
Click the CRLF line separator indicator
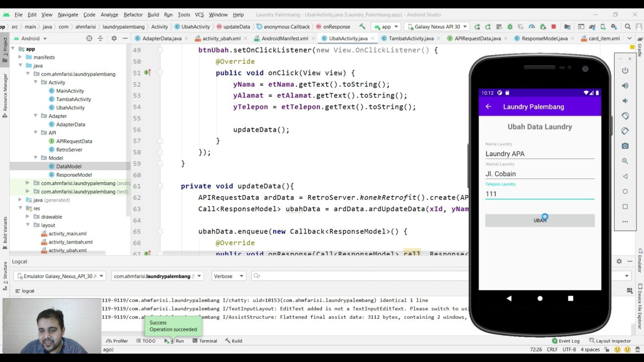(552, 349)
